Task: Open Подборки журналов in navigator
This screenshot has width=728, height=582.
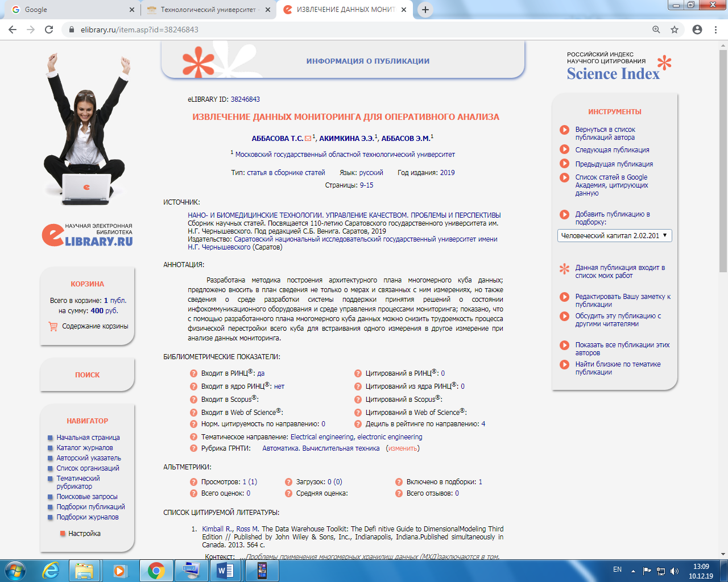Action: pyautogui.click(x=88, y=517)
